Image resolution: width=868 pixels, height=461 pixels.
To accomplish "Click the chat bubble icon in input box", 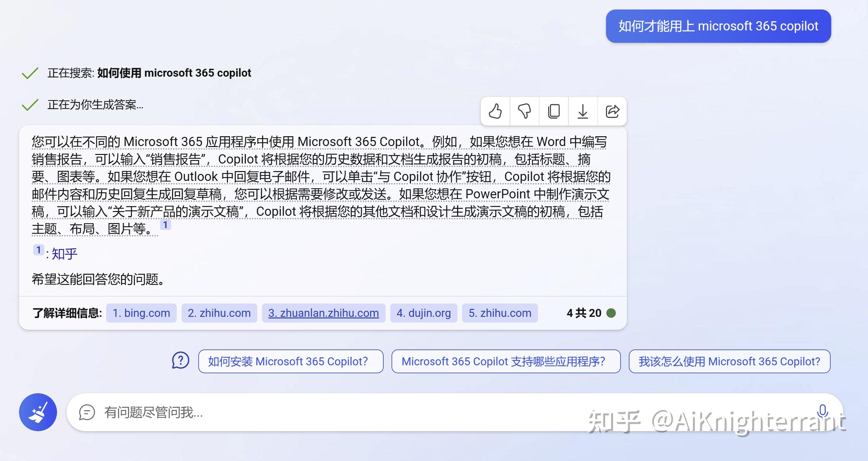I will (x=87, y=413).
